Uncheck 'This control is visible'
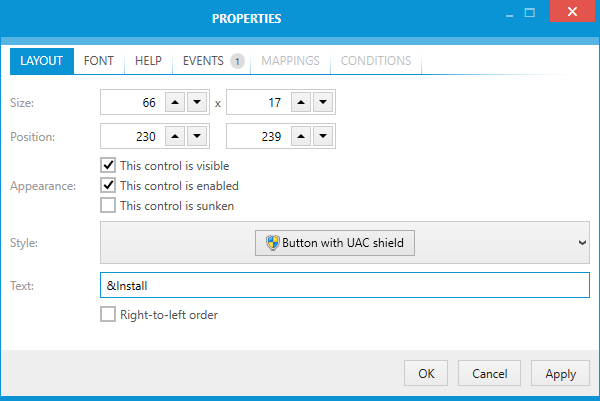Viewport: 600px width, 401px height. point(108,165)
